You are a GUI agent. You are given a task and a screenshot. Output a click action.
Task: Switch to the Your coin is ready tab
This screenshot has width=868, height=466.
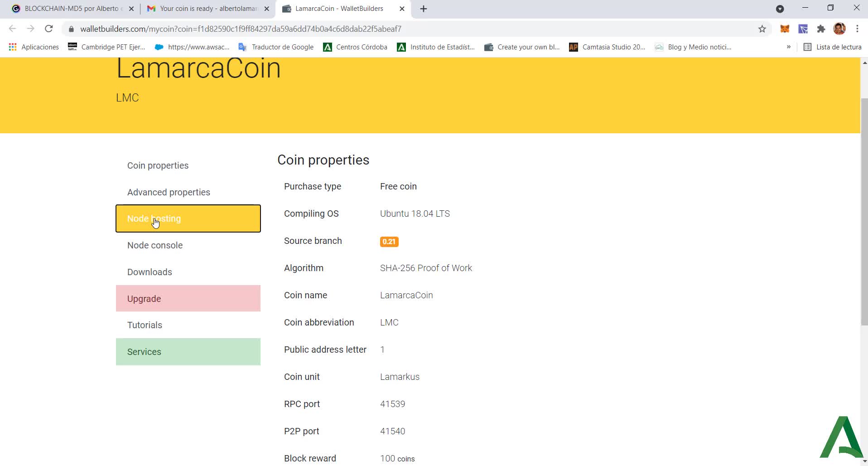[x=204, y=8]
